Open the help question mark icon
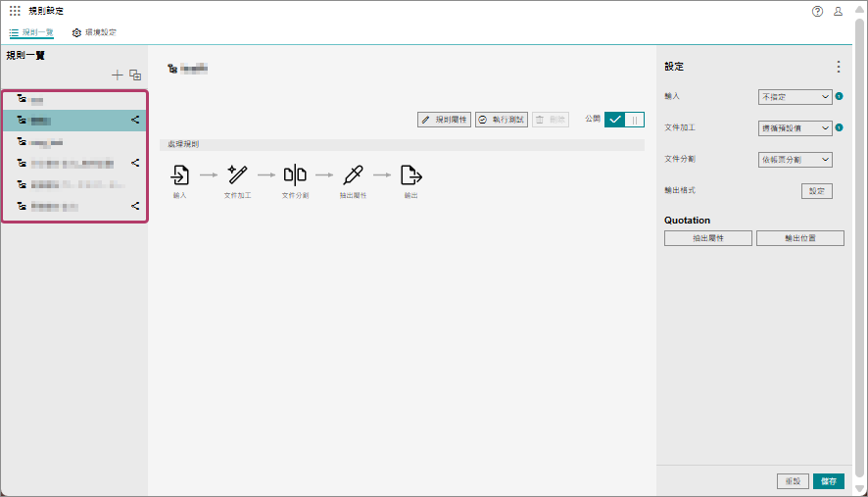 pyautogui.click(x=818, y=12)
